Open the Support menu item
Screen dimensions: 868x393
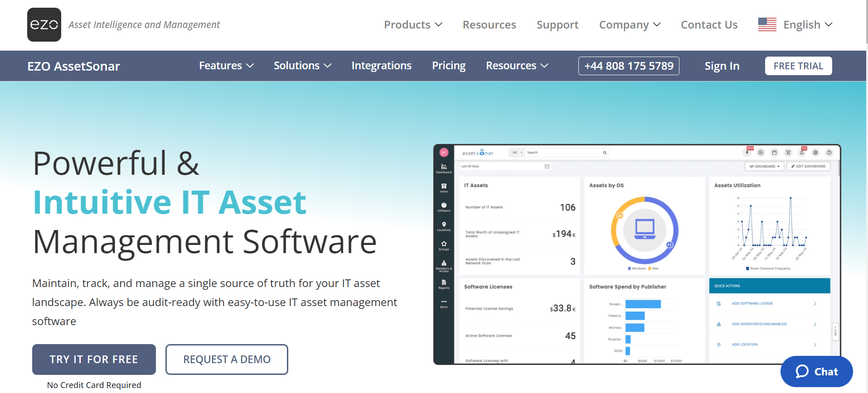point(558,24)
